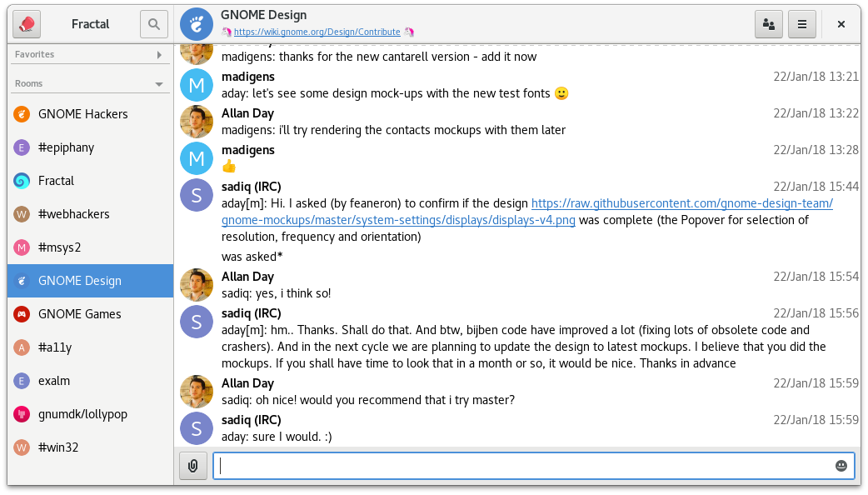Viewport: 868px width, 495px height.
Task: Collapse the Rooms section
Action: (90, 83)
